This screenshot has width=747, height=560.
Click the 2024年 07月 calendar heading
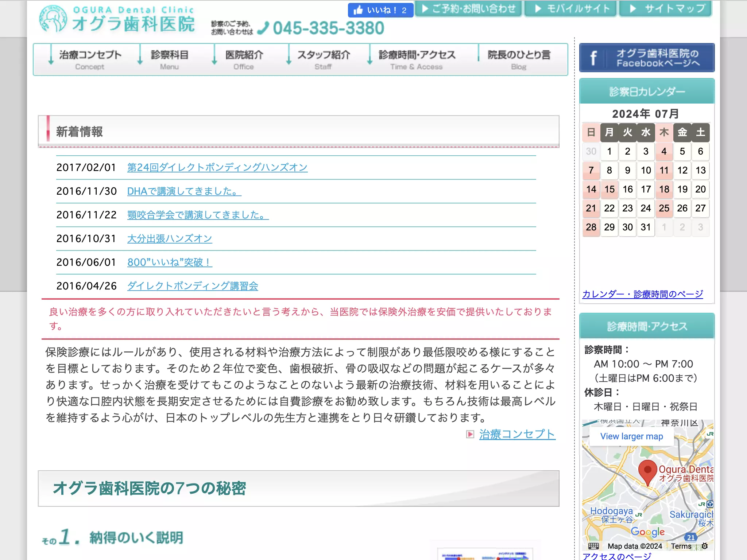(x=646, y=114)
